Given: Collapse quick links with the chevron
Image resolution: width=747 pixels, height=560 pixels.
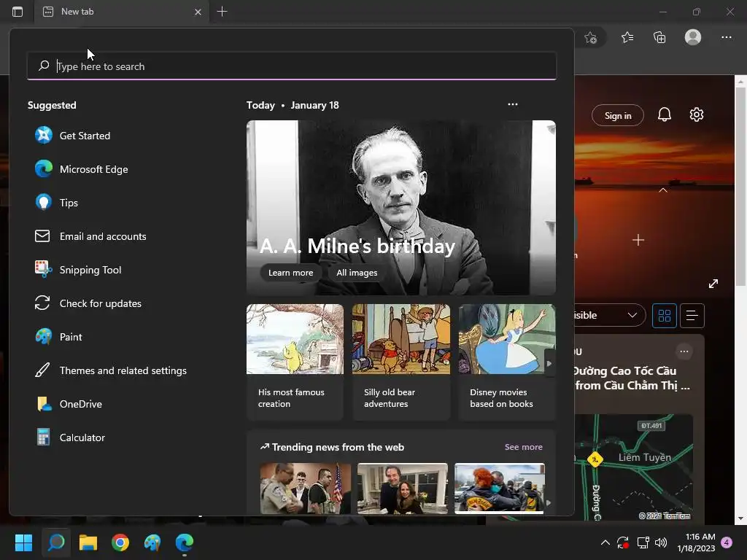Looking at the screenshot, I should tap(662, 190).
